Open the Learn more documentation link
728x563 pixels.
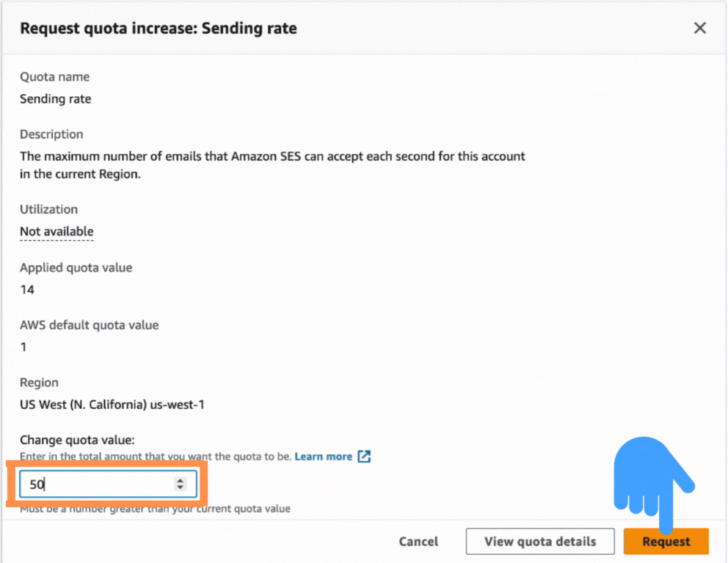[324, 456]
